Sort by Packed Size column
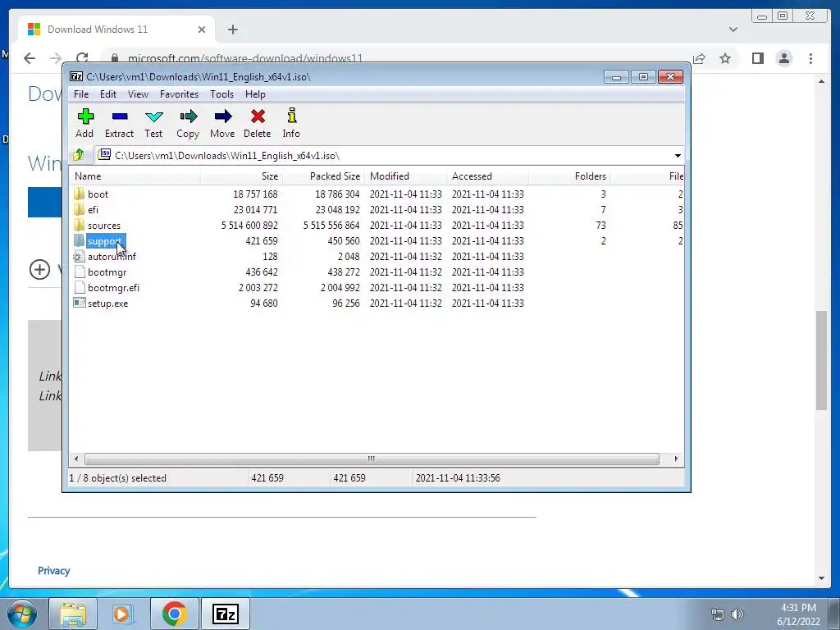The height and width of the screenshot is (630, 840). pos(323,176)
